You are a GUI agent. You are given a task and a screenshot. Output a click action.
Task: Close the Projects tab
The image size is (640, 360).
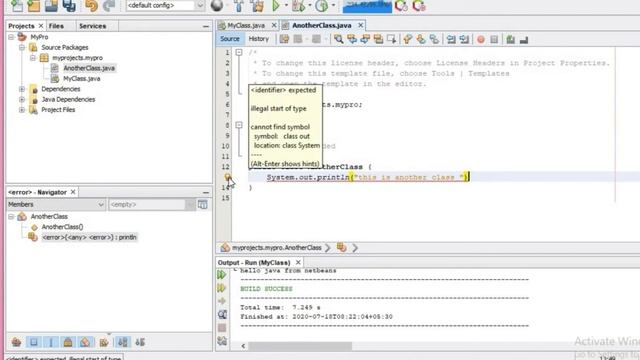point(41,26)
